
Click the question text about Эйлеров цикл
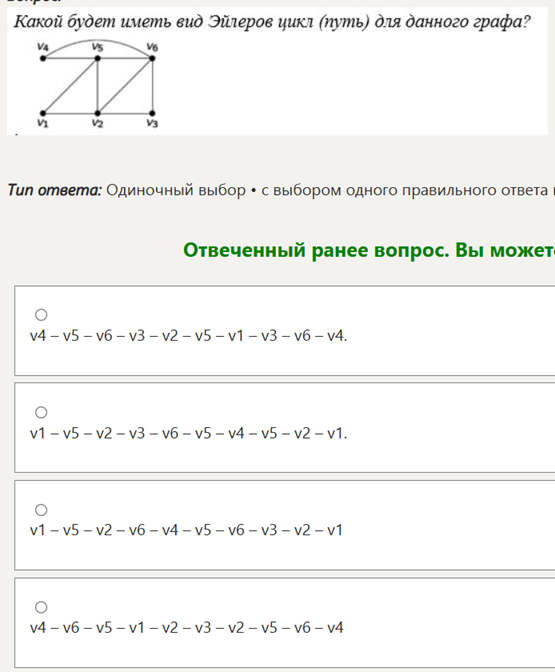coord(272,21)
